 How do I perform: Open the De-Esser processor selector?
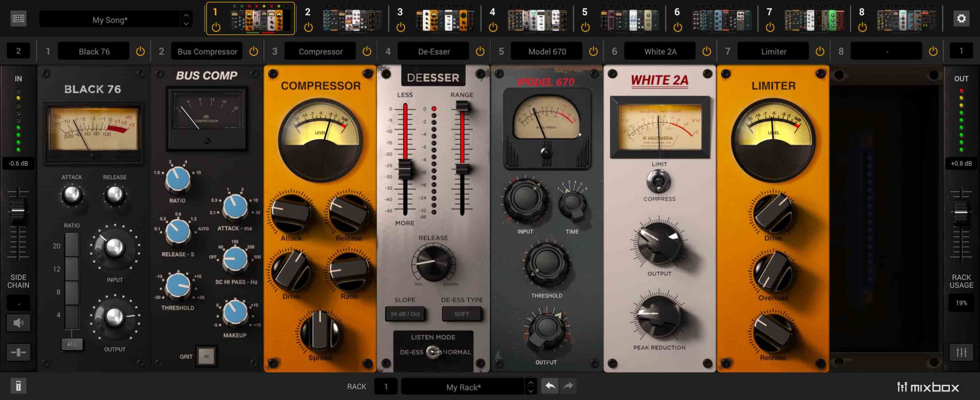tap(433, 51)
